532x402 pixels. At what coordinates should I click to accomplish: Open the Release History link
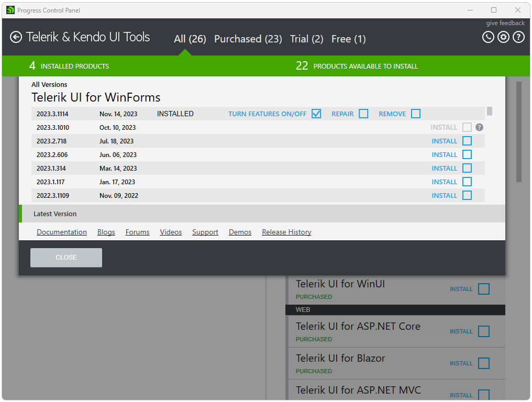(286, 231)
